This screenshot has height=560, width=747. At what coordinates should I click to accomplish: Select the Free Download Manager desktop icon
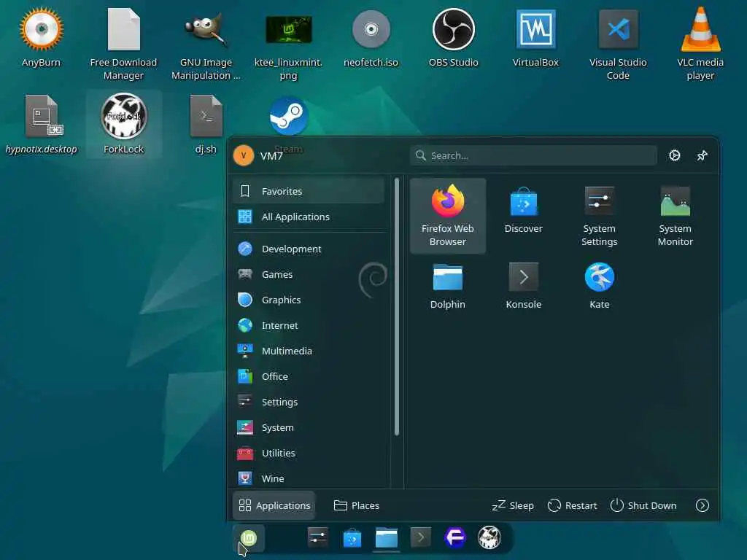pos(123,29)
